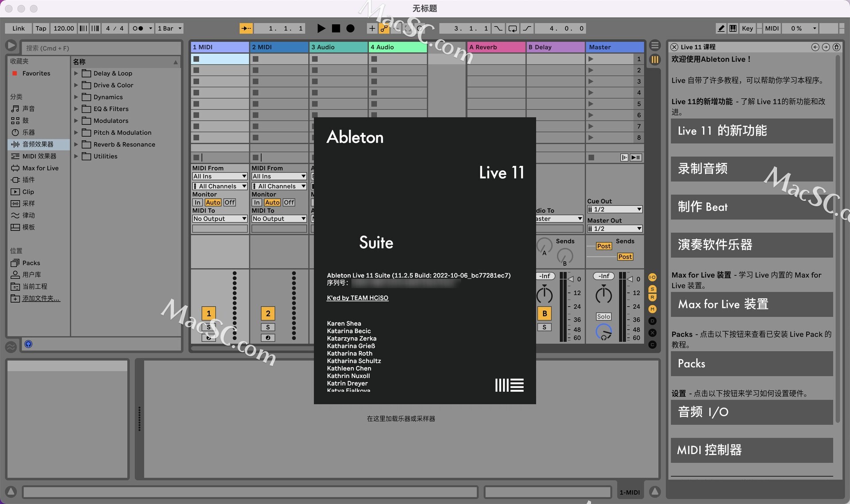Toggle Draw Mode pencil icon
The width and height of the screenshot is (850, 504).
(721, 28)
